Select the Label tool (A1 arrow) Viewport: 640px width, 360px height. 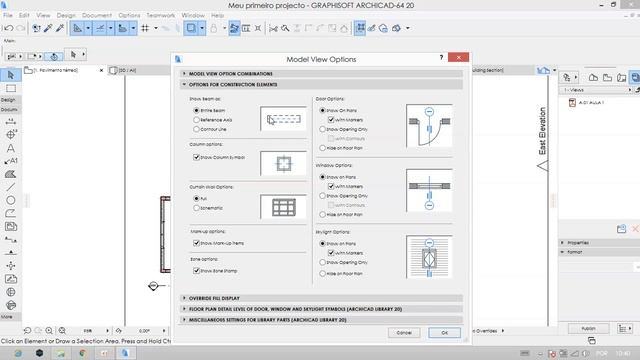pyautogui.click(x=11, y=161)
